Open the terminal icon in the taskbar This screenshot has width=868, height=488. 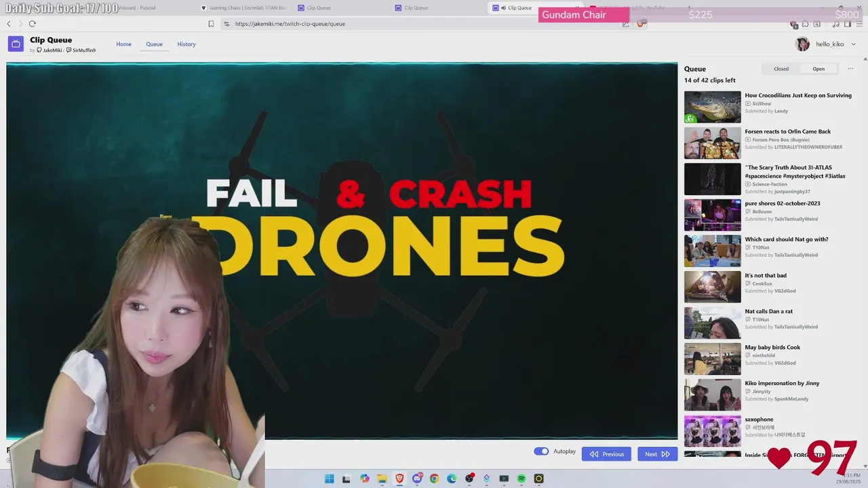pos(504,479)
